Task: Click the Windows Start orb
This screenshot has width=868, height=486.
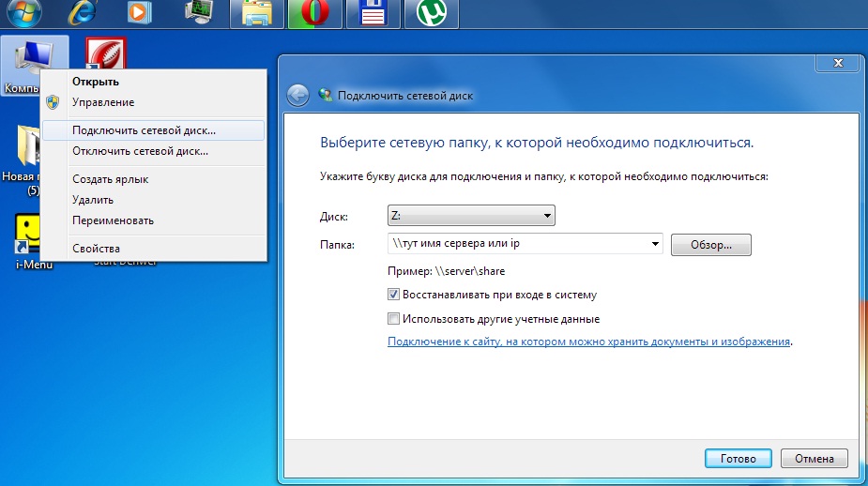Action: tap(22, 11)
